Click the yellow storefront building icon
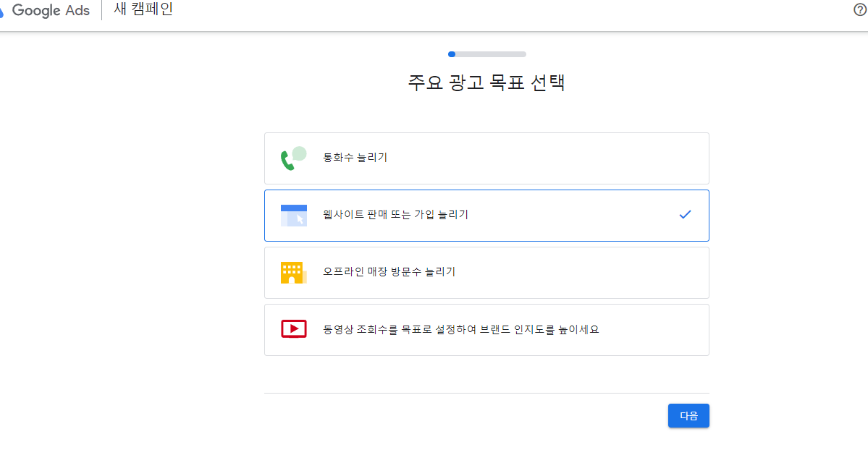Image resolution: width=868 pixels, height=463 pixels. click(x=293, y=273)
